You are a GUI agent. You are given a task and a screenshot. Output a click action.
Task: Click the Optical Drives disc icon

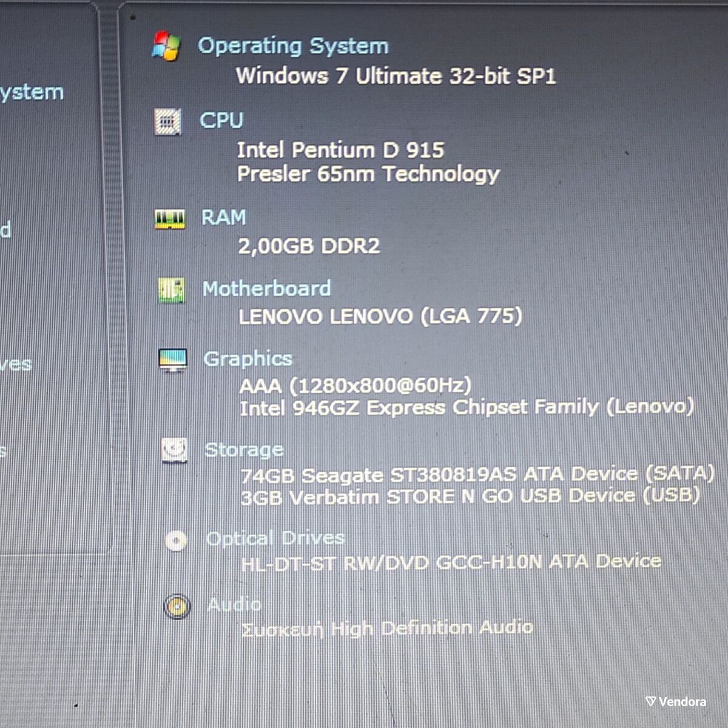coord(176,541)
